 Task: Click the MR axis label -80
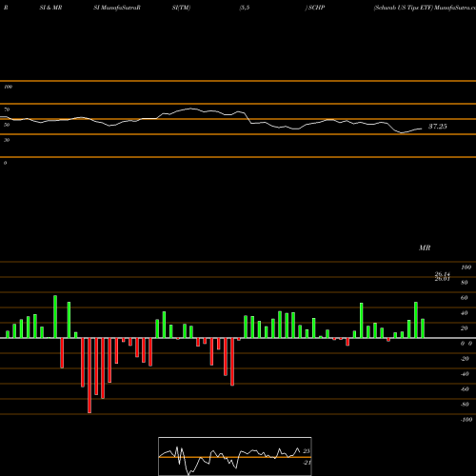pyautogui.click(x=465, y=405)
